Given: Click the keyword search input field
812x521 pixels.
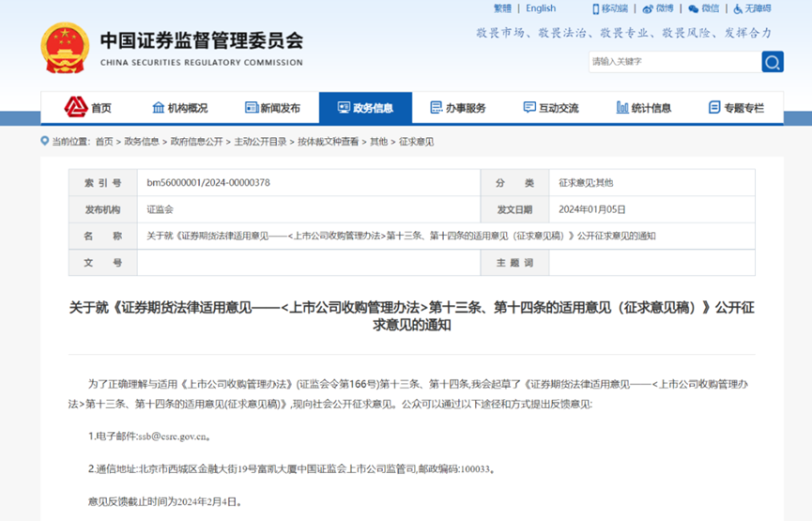Looking at the screenshot, I should click(x=674, y=62).
